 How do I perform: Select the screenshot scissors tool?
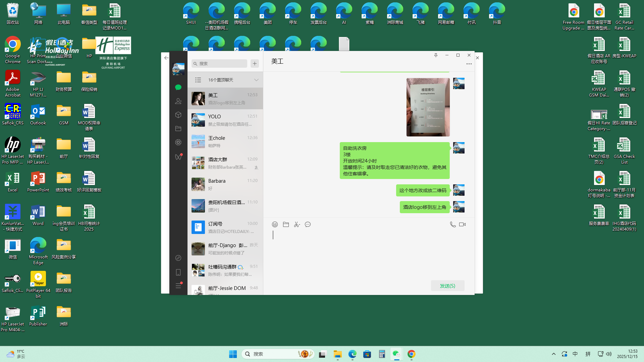pos(297,225)
